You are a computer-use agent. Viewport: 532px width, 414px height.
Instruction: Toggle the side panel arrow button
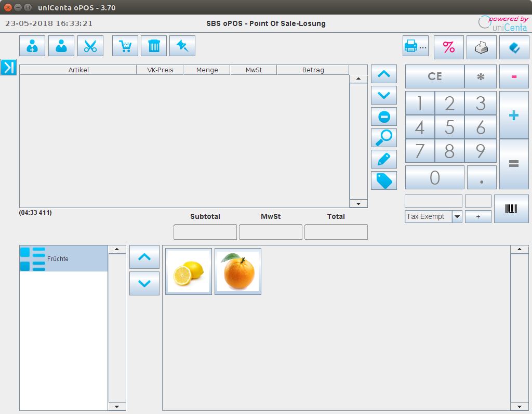click(x=9, y=67)
